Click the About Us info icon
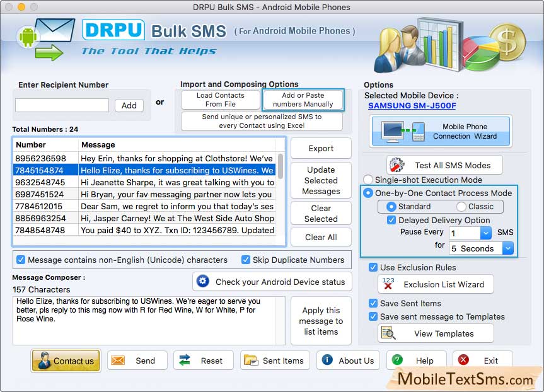The image size is (544, 392). point(327,360)
